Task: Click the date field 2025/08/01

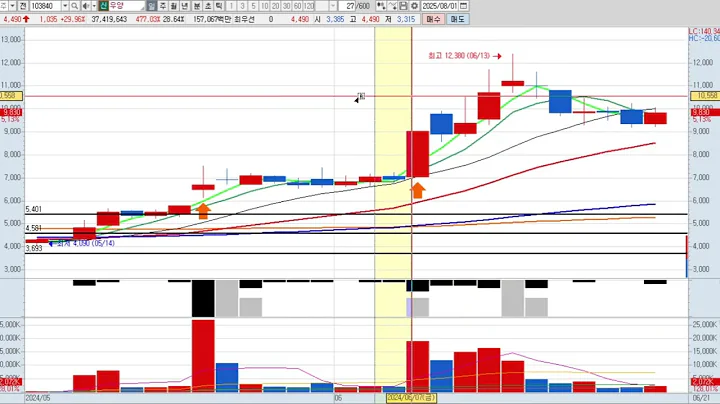Action: coord(439,6)
